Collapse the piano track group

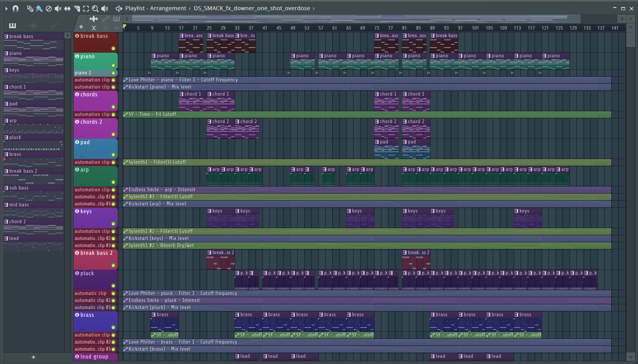click(77, 56)
